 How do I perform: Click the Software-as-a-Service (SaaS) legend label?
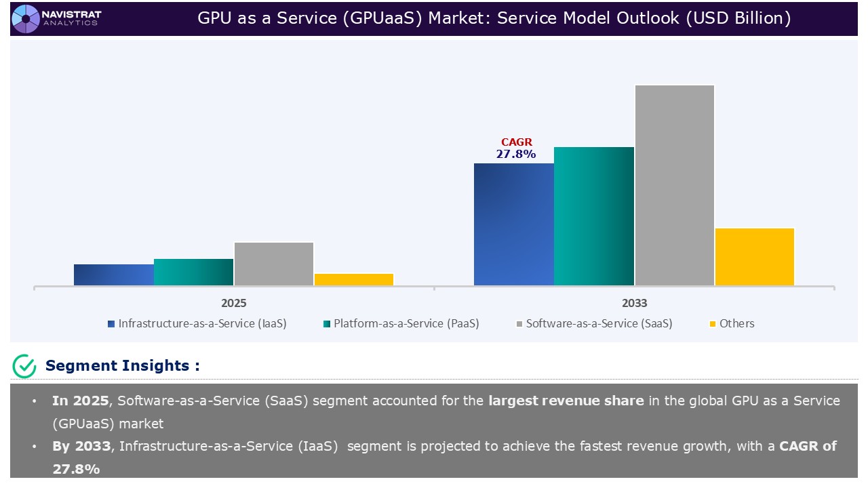point(599,324)
